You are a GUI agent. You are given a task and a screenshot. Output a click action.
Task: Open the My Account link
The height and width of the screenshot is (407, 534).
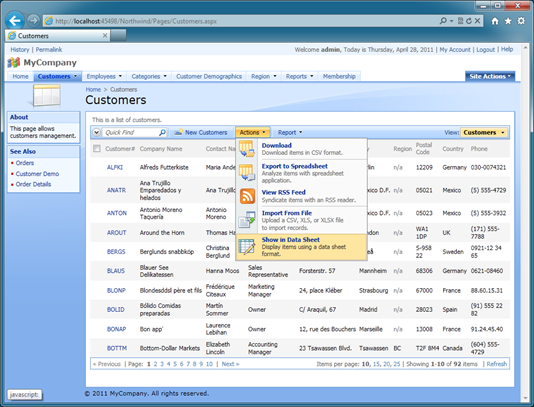coord(455,50)
